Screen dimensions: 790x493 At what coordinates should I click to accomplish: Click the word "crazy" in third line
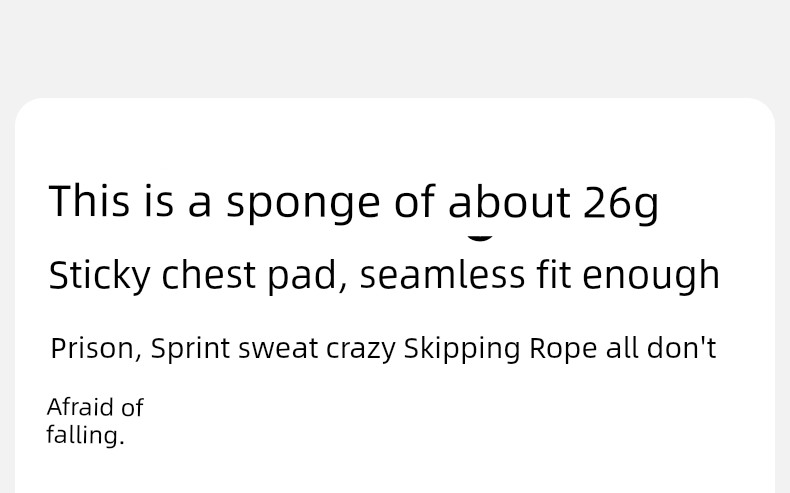(x=361, y=350)
